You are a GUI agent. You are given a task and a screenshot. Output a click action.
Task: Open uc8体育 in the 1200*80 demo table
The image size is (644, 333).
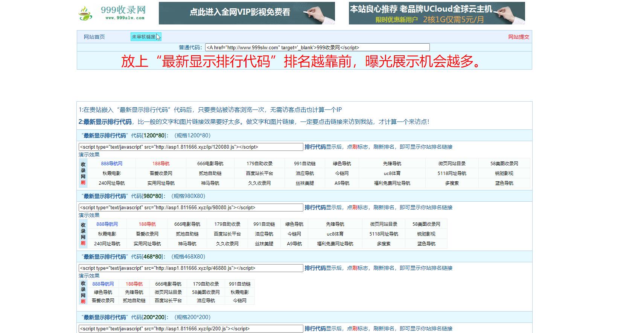pyautogui.click(x=392, y=173)
